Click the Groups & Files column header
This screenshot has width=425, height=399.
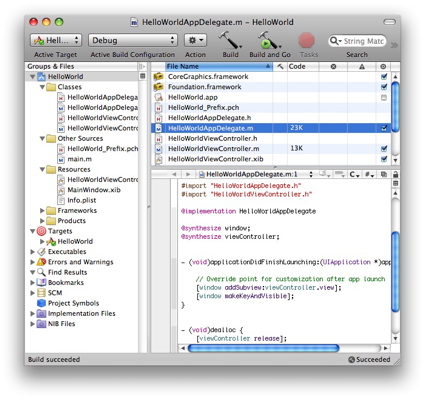(82, 66)
